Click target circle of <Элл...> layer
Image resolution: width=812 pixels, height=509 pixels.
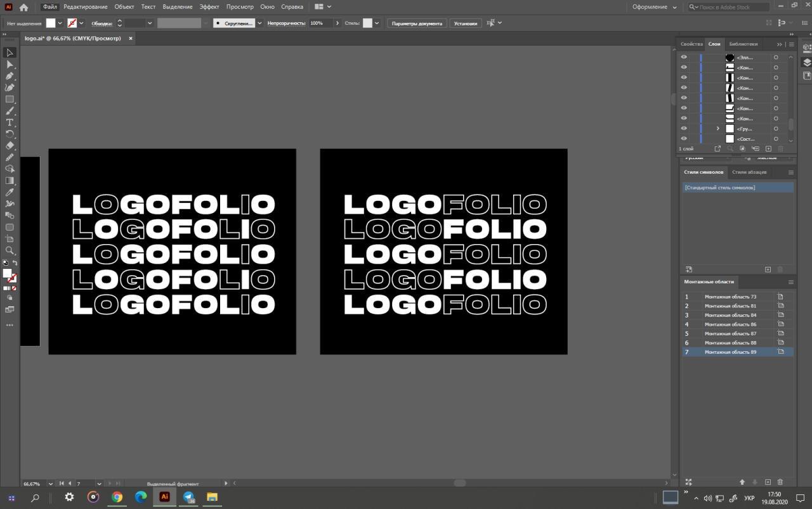point(775,57)
